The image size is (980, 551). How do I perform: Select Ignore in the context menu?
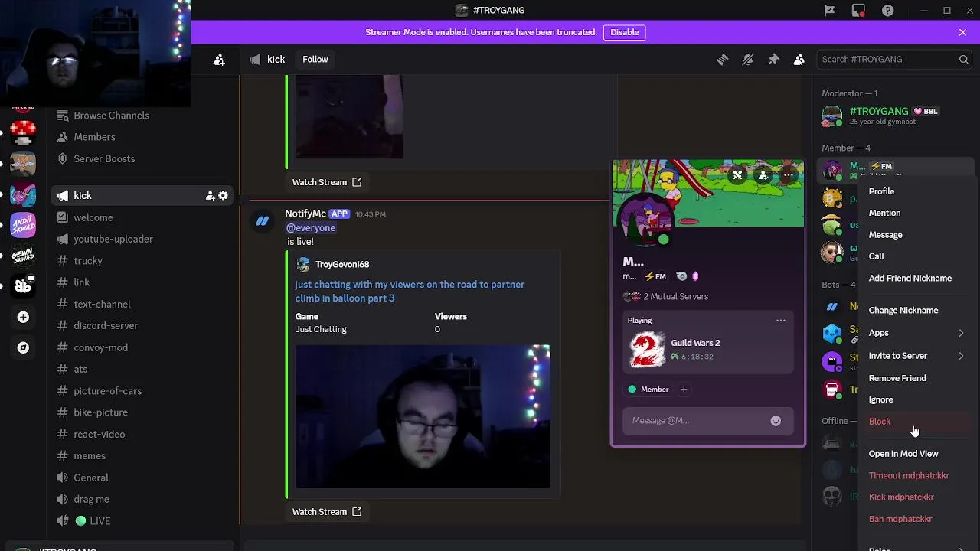coord(916,399)
